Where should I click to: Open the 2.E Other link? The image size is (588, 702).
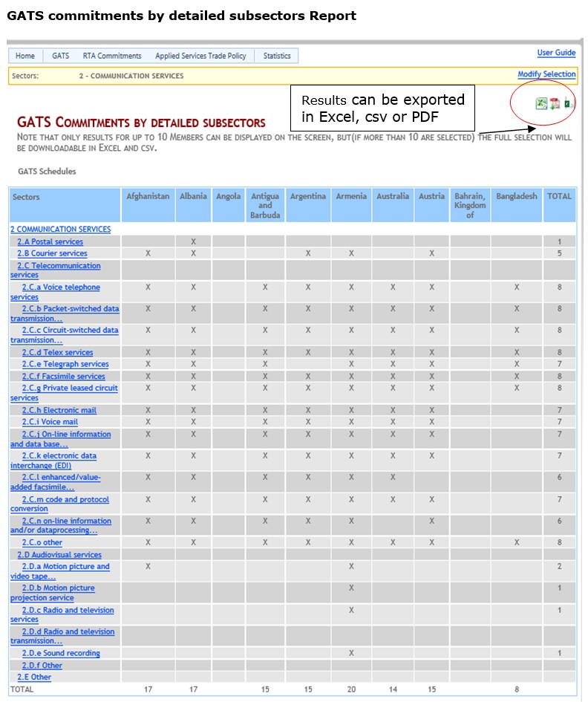tap(34, 677)
